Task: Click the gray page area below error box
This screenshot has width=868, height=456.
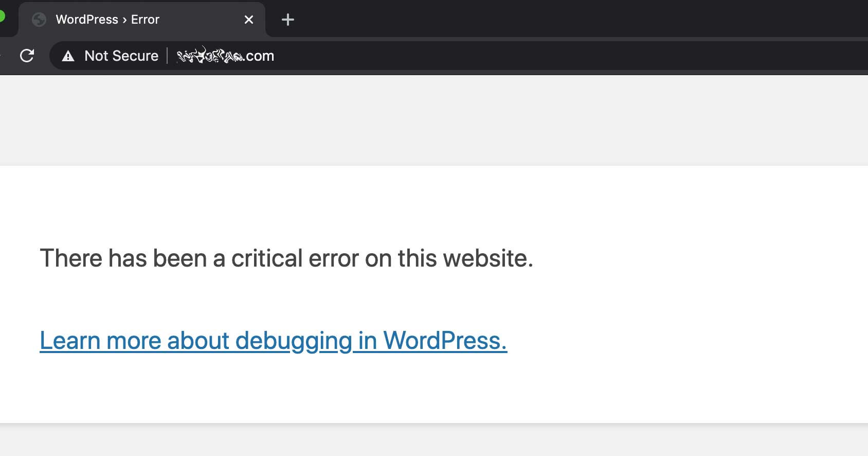Action: click(434, 442)
